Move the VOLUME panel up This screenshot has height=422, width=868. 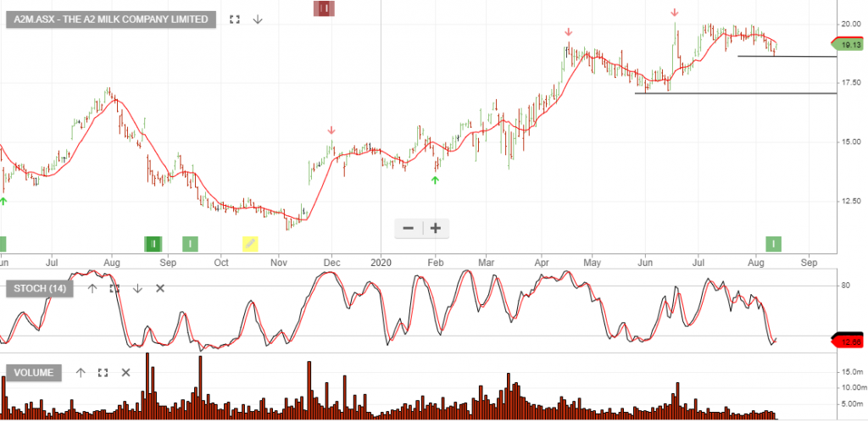(81, 373)
